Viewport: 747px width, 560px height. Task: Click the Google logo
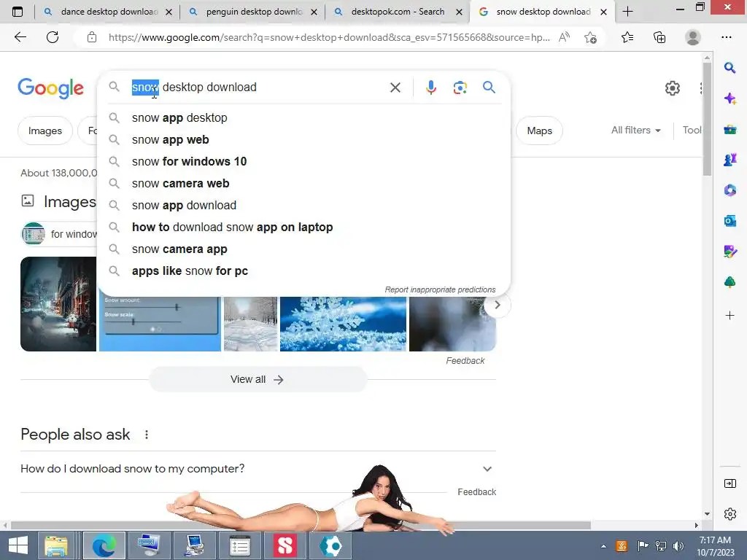tap(51, 88)
